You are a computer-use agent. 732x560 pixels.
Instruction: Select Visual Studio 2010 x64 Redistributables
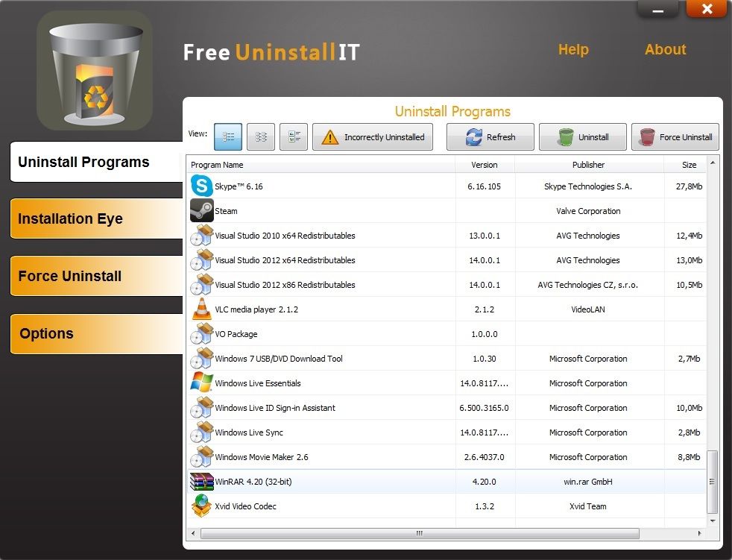[285, 236]
